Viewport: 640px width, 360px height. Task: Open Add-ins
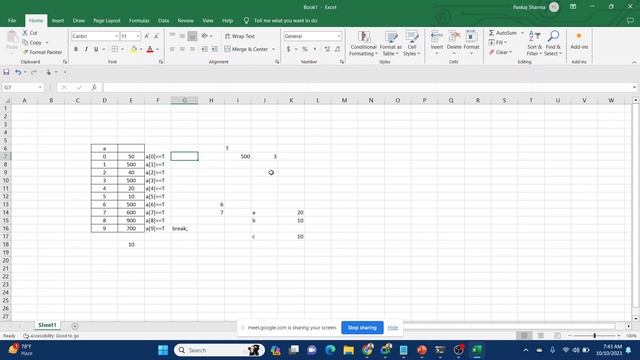point(579,41)
